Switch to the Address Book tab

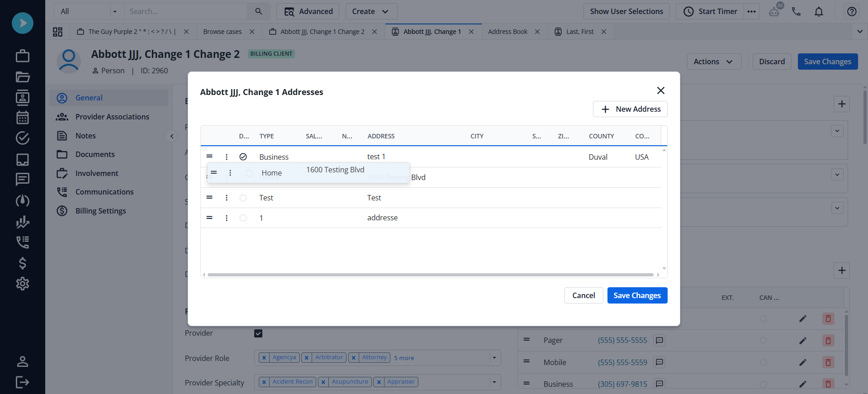click(x=508, y=32)
